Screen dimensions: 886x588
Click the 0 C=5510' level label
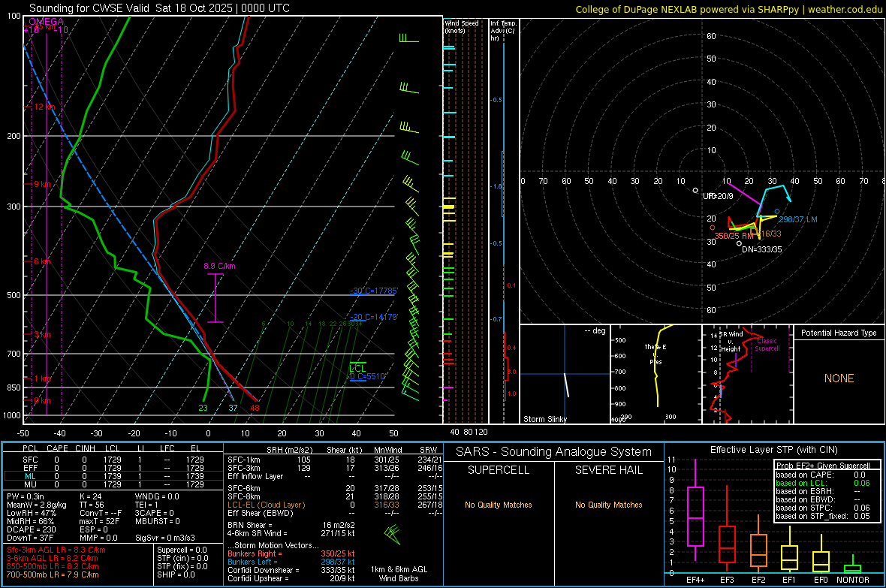tap(368, 376)
